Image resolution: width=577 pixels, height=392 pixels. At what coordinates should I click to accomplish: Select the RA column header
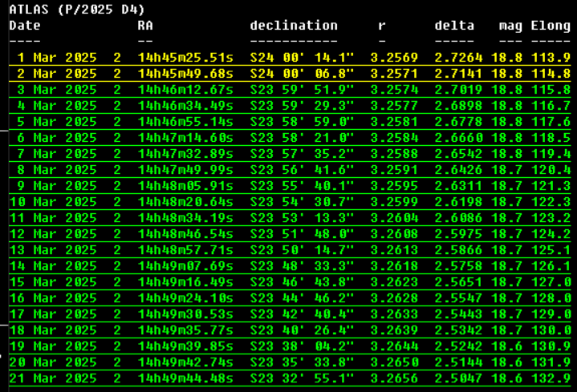click(145, 26)
